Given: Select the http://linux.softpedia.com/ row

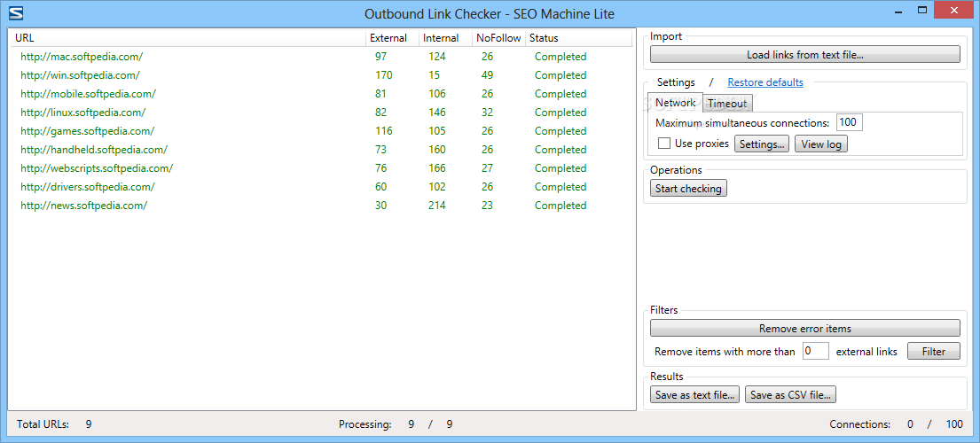Looking at the screenshot, I should 322,113.
